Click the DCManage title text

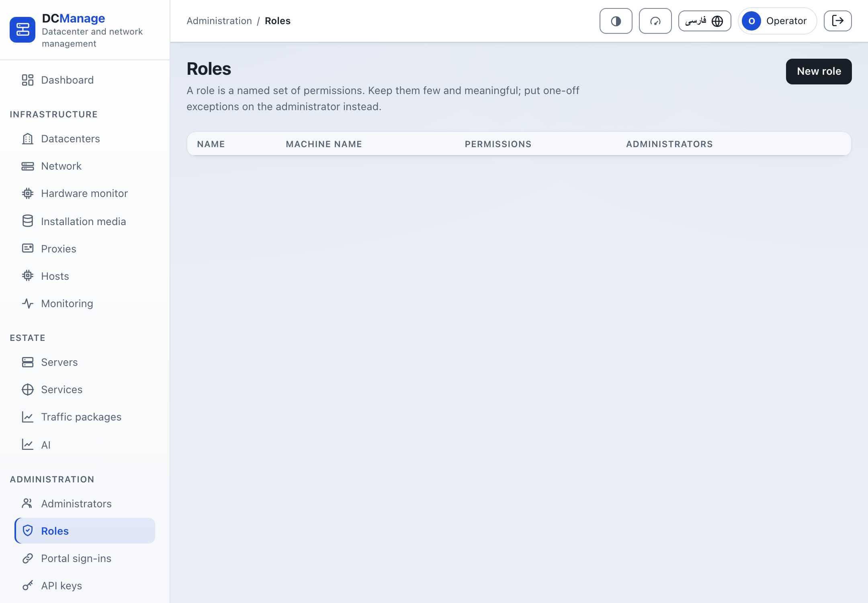click(x=74, y=18)
